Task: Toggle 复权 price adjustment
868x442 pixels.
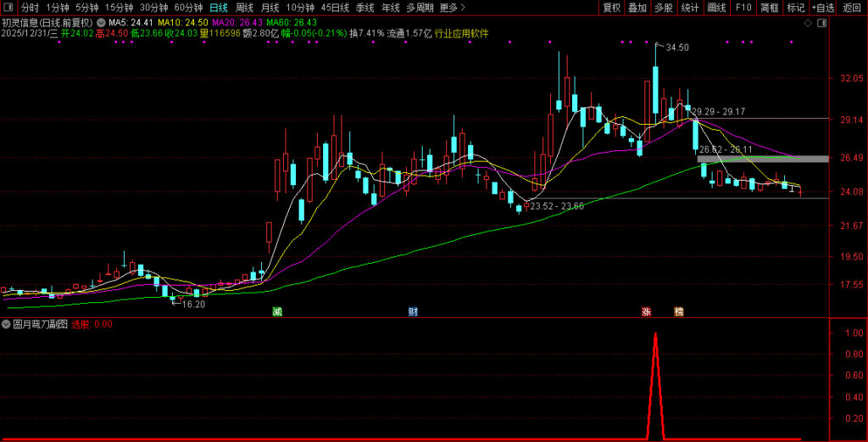Action: 611,8
